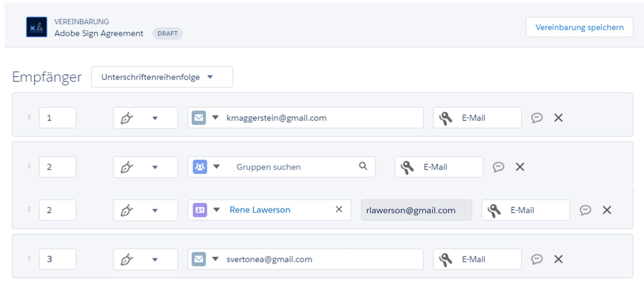Open signer role dropdown in kmaggerstein row
The width and height of the screenshot is (644, 285).
point(145,118)
